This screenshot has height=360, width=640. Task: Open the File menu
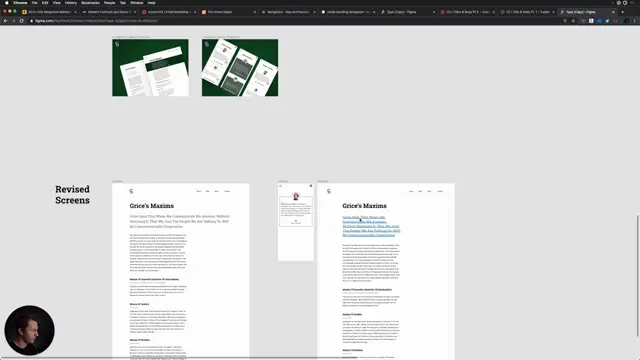(x=35, y=3)
